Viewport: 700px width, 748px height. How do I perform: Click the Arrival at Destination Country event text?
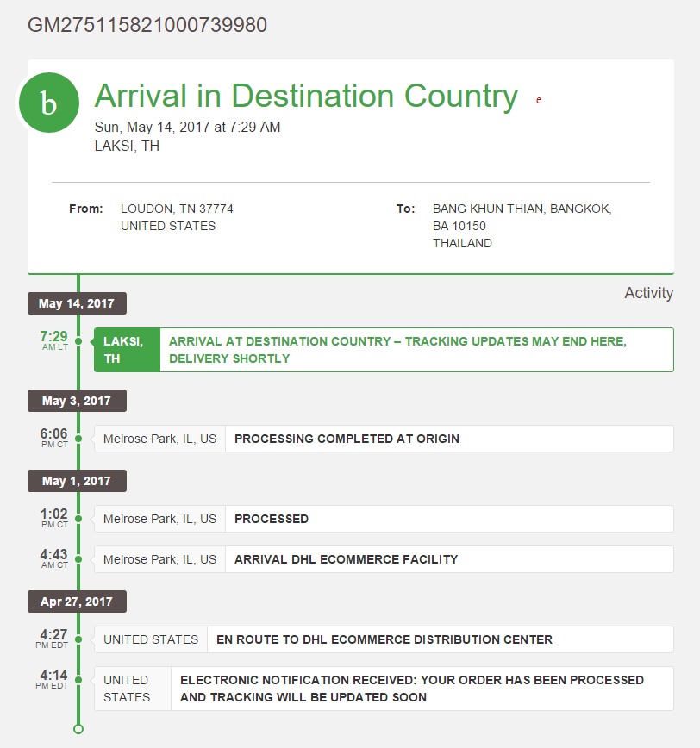(x=397, y=350)
